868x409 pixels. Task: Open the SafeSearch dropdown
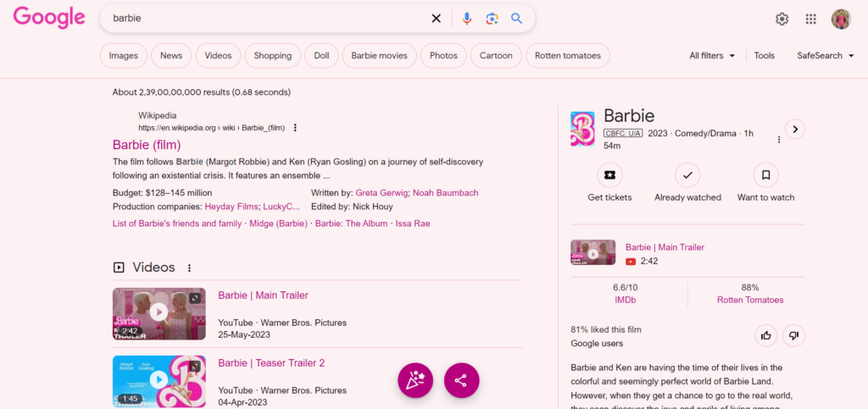(826, 56)
